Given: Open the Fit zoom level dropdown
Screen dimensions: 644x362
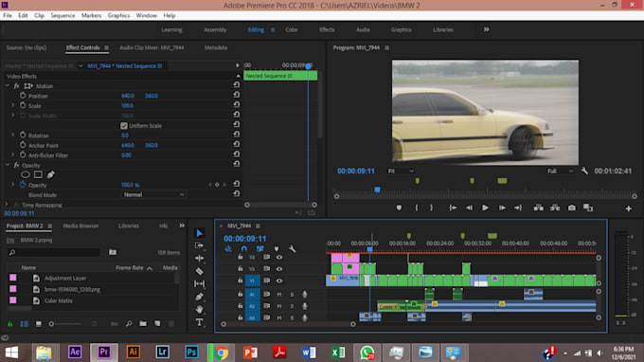Looking at the screenshot, I should pos(401,171).
